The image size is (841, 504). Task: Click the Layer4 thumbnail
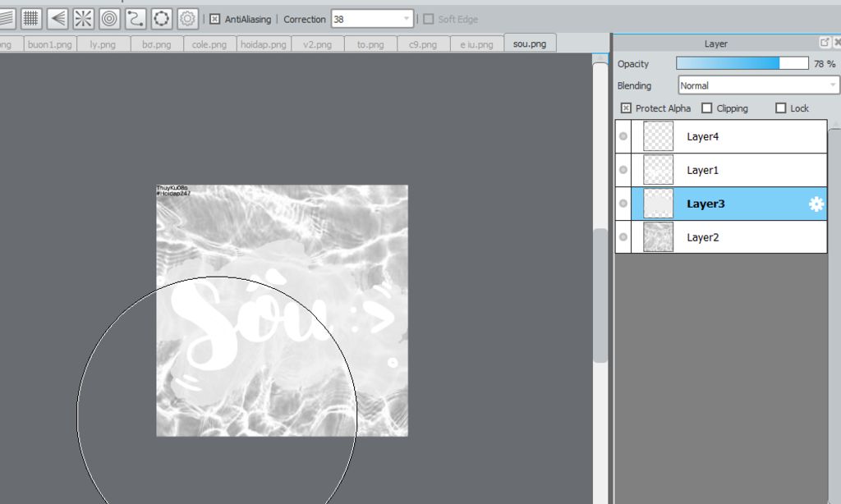[x=658, y=136]
